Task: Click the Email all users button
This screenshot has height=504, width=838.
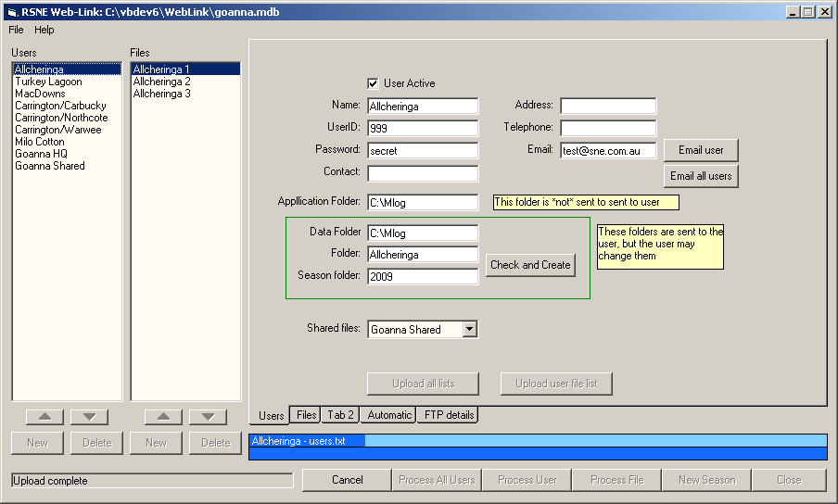Action: (701, 176)
